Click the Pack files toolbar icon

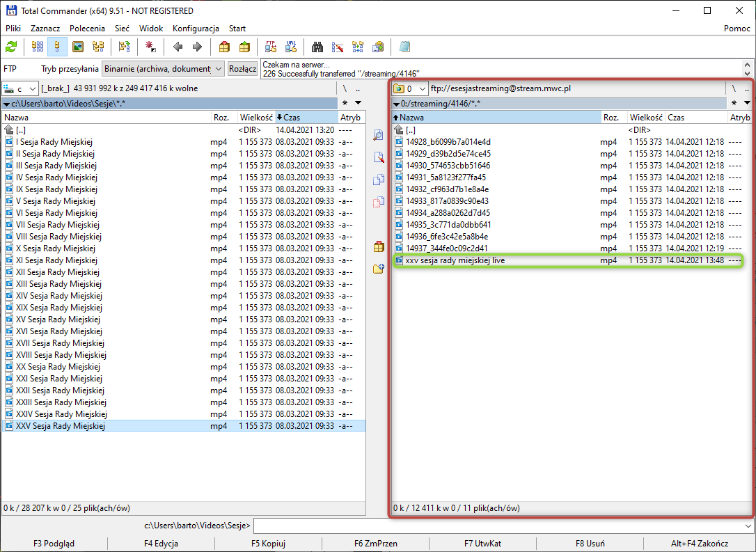224,47
